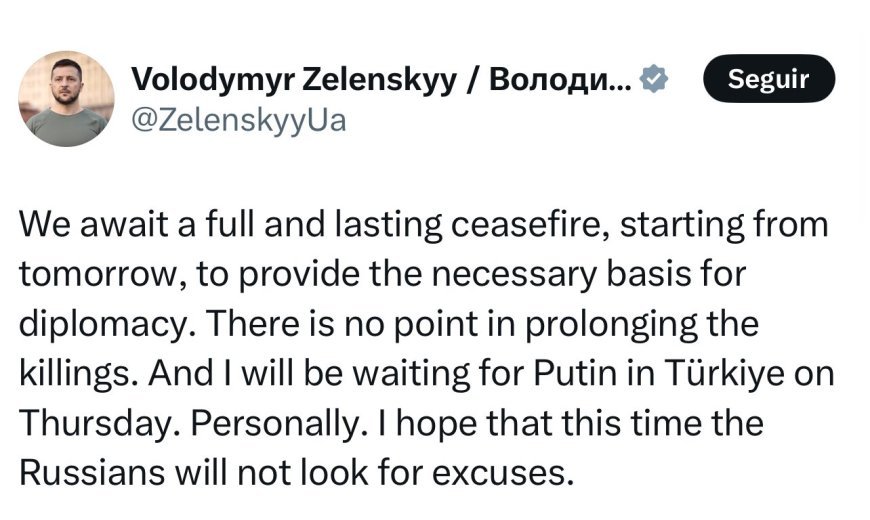
Task: Click the word "Personally" in the tweet
Action: [x=273, y=423]
